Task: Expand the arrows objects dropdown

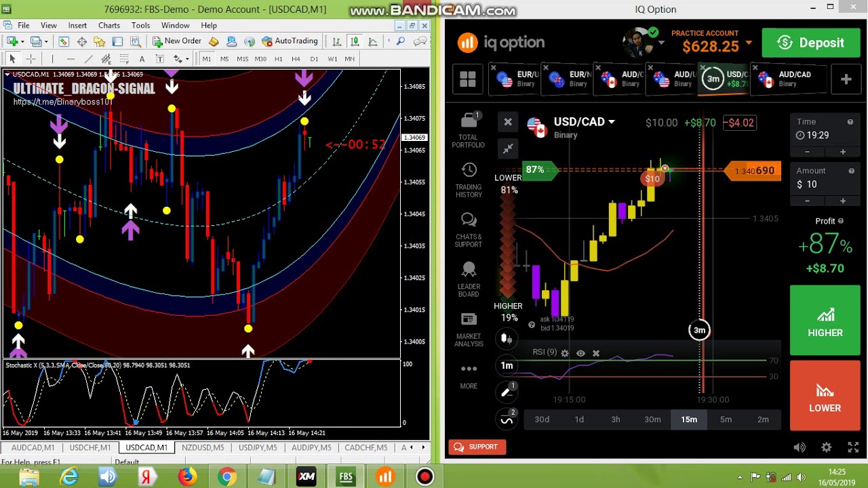Action: click(x=186, y=59)
